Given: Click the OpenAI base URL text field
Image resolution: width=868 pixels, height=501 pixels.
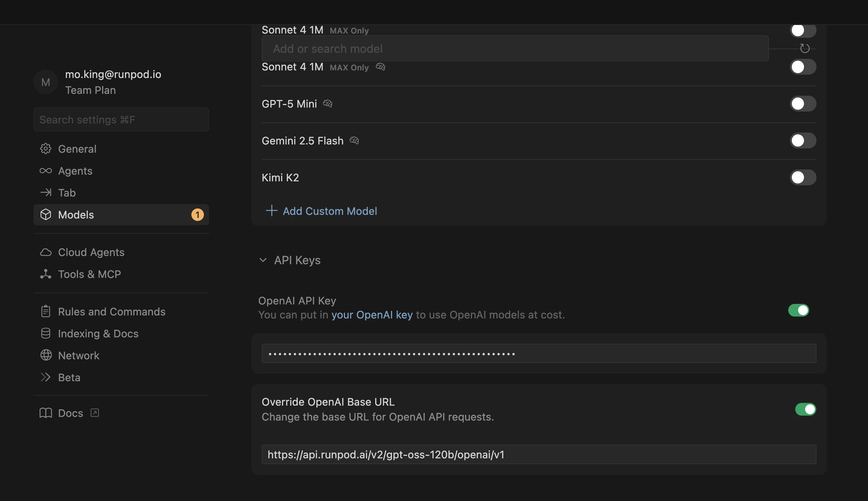Looking at the screenshot, I should pyautogui.click(x=539, y=455).
